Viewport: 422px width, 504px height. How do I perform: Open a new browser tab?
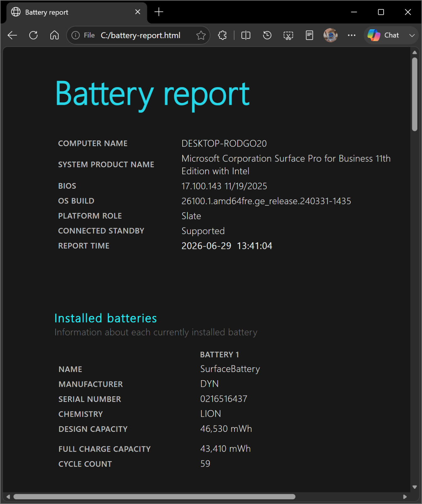tap(159, 12)
